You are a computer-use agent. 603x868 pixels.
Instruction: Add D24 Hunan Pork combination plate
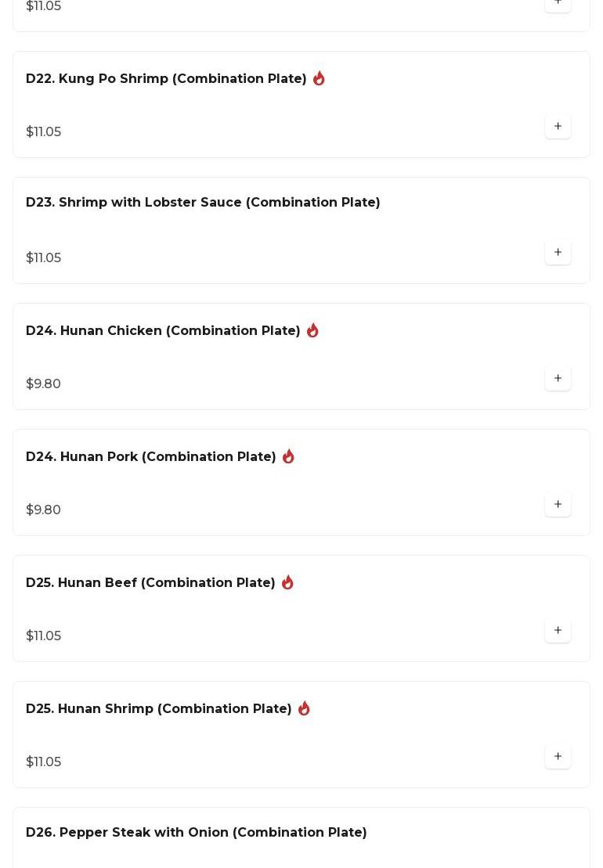pos(558,505)
